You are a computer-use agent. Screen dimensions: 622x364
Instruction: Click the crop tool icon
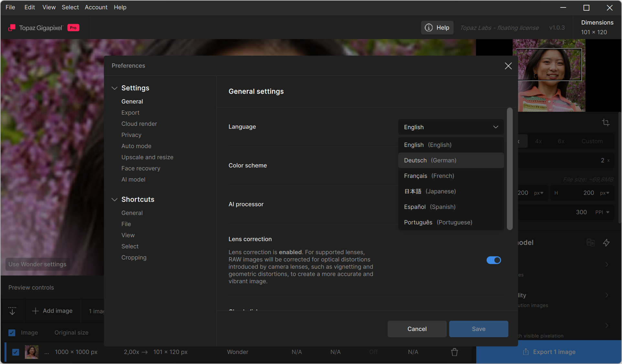point(606,122)
